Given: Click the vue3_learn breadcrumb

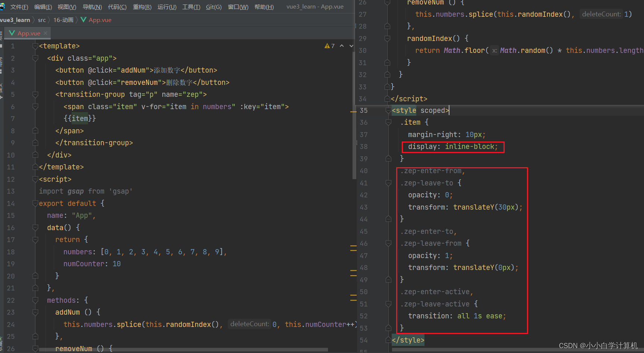Looking at the screenshot, I should [15, 20].
